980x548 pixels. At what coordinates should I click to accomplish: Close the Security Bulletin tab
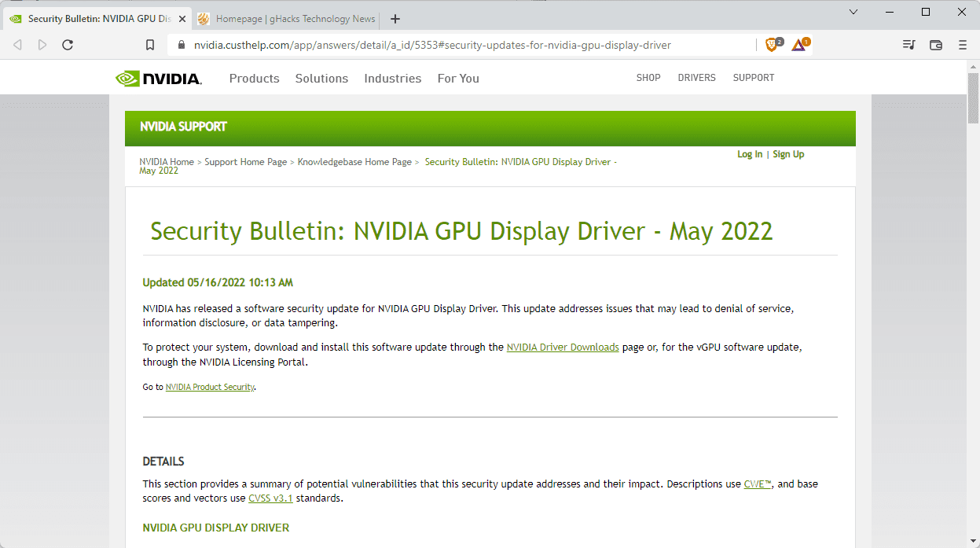pyautogui.click(x=182, y=19)
